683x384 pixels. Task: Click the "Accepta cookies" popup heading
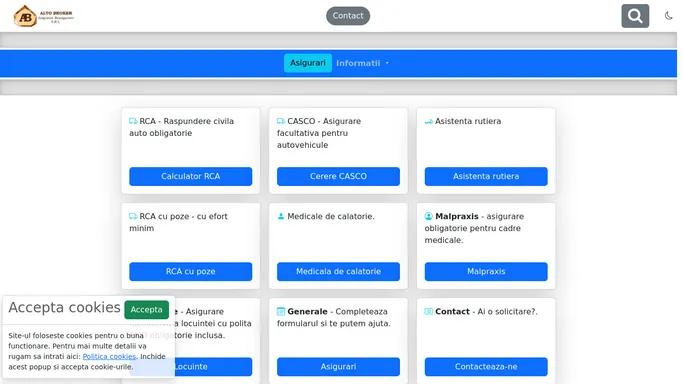pyautogui.click(x=64, y=307)
